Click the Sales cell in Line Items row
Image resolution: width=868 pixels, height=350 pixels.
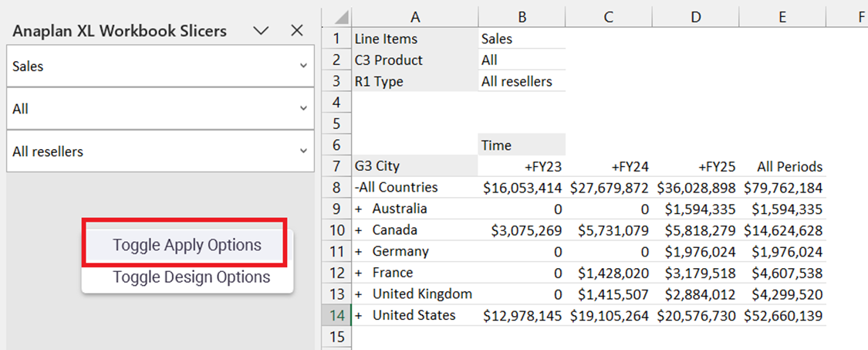point(521,39)
